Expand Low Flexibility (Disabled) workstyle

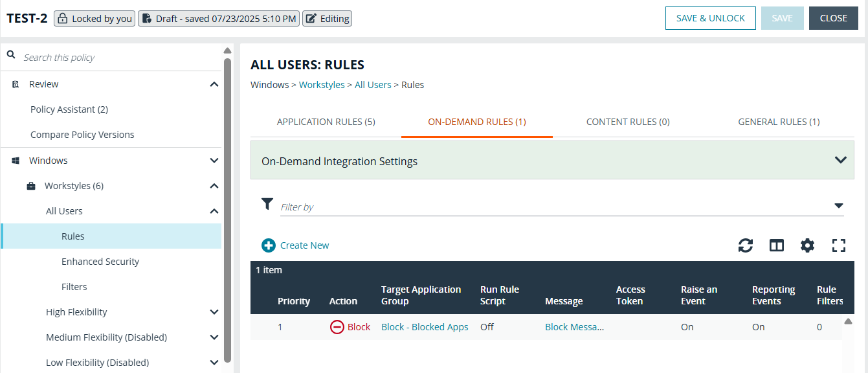tap(214, 363)
